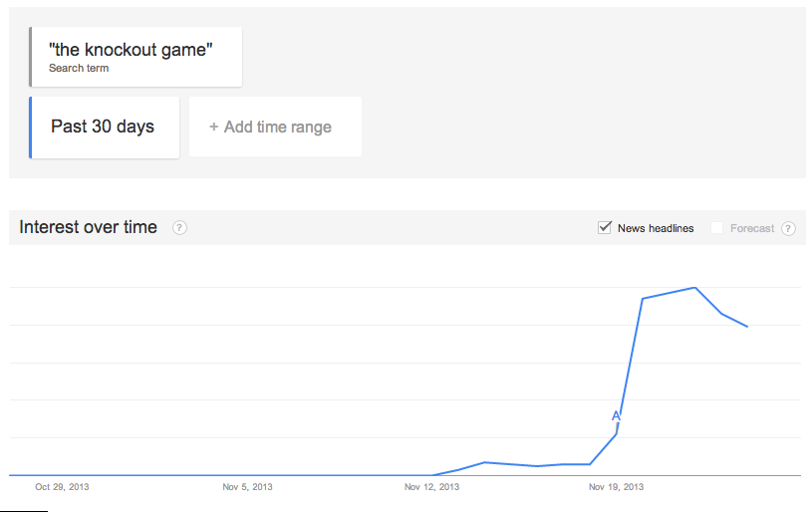The image size is (812, 512).
Task: Add time range to compare
Action: coord(276,127)
